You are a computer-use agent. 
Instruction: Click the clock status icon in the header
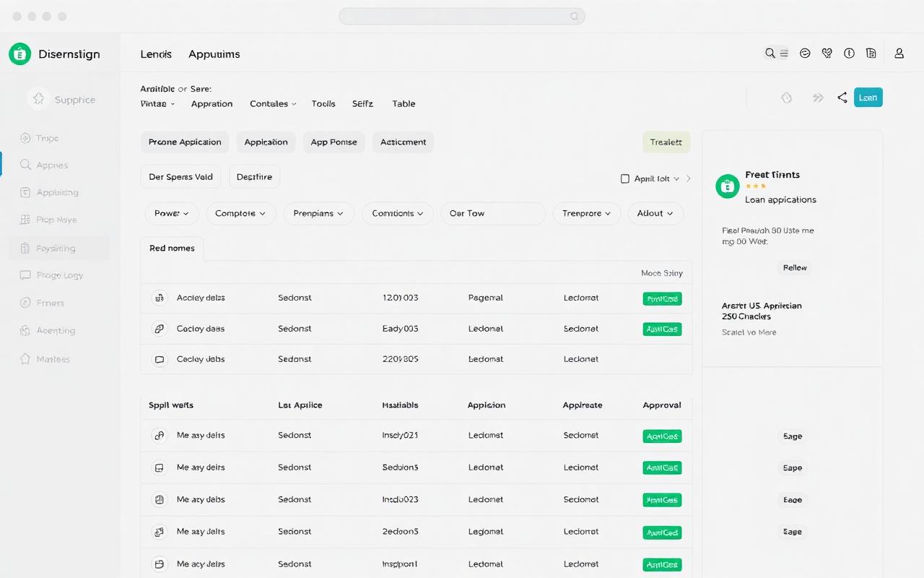849,53
